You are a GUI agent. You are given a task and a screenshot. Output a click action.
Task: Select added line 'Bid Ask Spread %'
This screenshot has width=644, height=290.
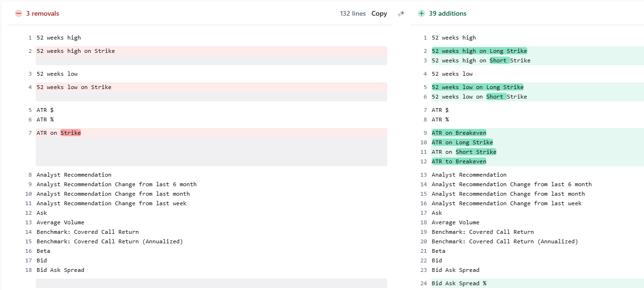coord(537,283)
